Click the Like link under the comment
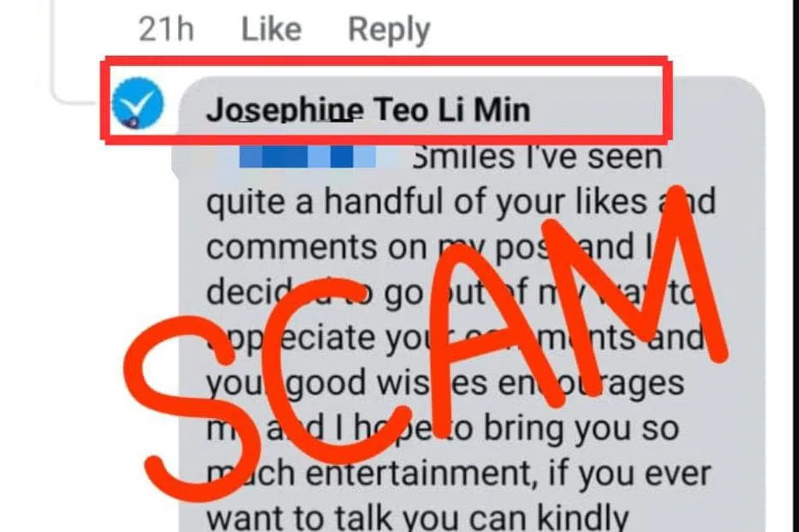 [271, 29]
